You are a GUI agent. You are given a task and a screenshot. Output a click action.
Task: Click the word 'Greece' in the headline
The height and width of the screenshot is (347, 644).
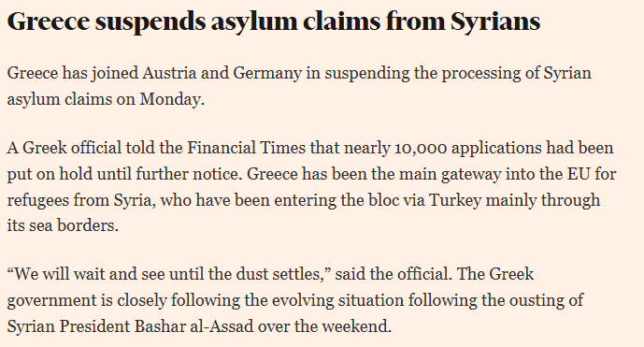pos(48,22)
